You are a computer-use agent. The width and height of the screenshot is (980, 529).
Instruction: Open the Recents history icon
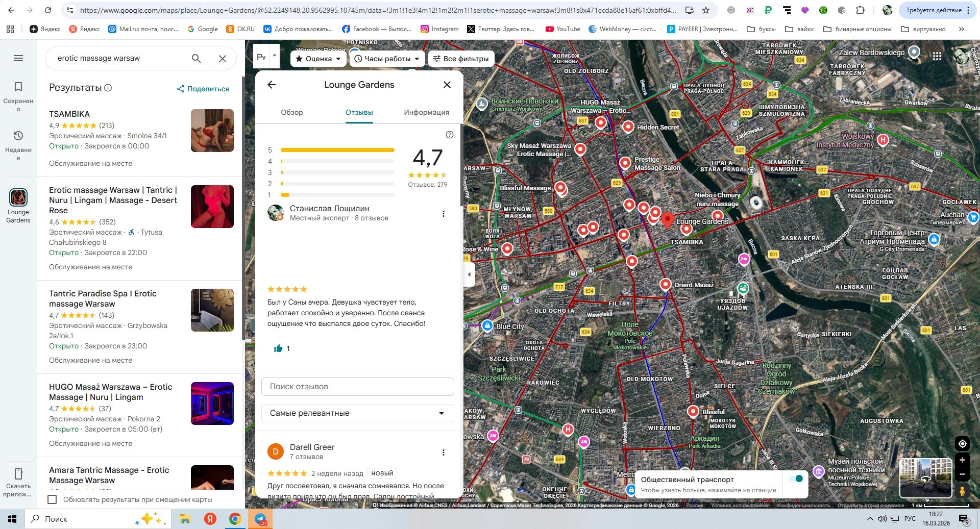pyautogui.click(x=18, y=136)
